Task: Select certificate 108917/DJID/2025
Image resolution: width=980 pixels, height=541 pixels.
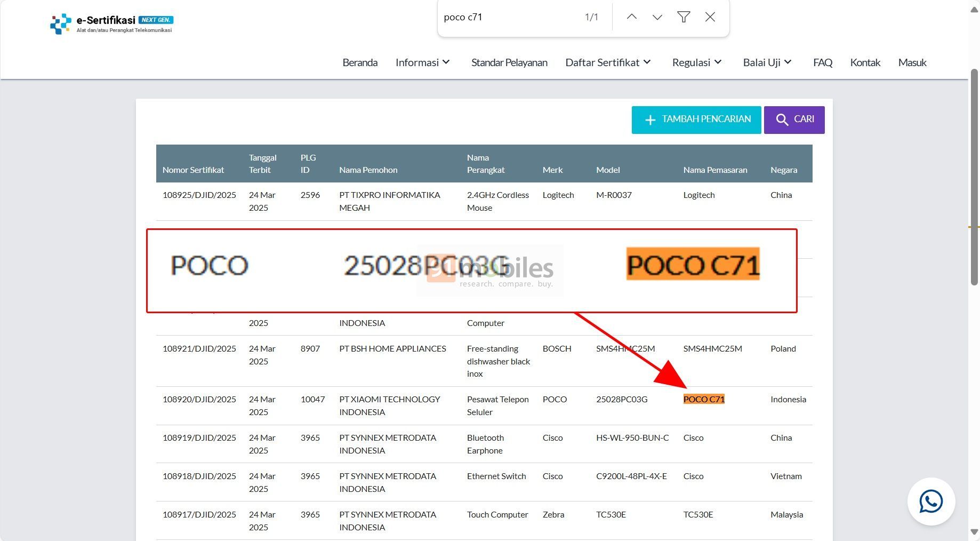Action: (199, 514)
